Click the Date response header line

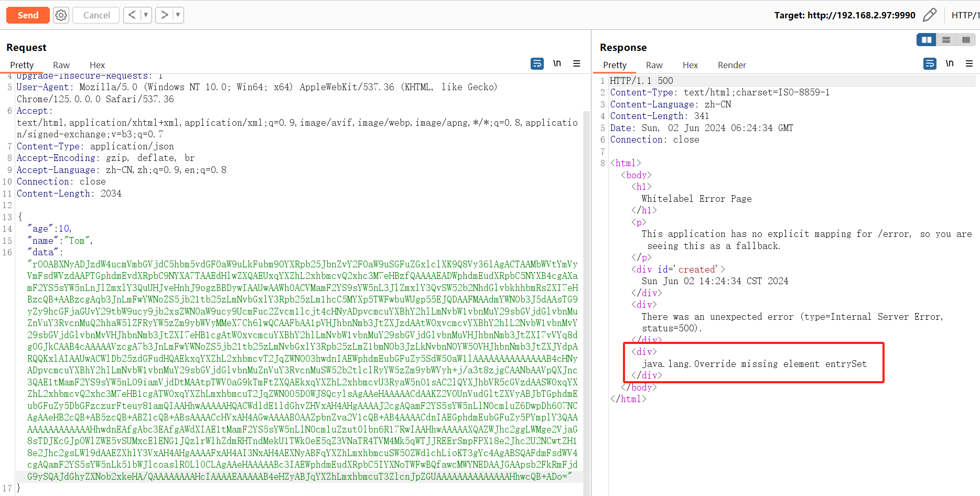click(x=702, y=128)
